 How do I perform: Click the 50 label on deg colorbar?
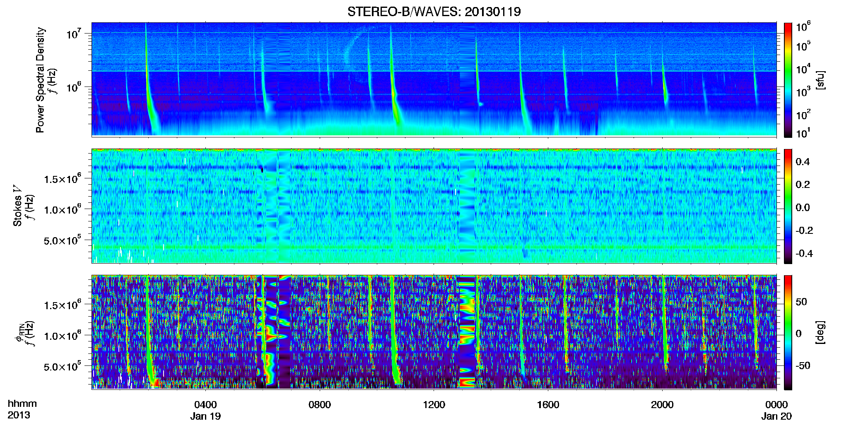coord(801,302)
